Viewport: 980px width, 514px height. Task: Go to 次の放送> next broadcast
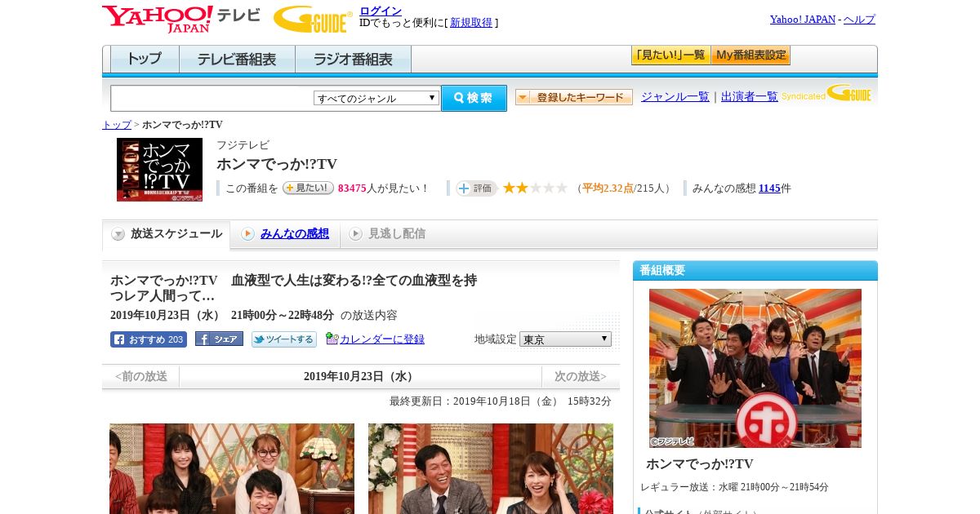(581, 376)
